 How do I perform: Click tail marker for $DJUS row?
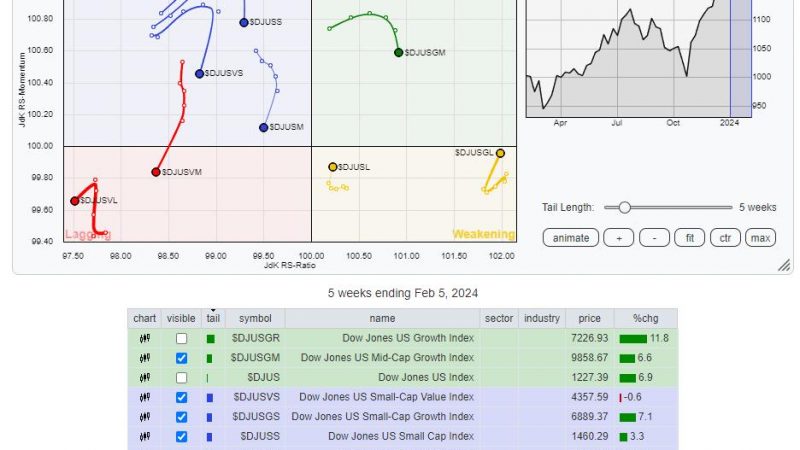pos(208,378)
